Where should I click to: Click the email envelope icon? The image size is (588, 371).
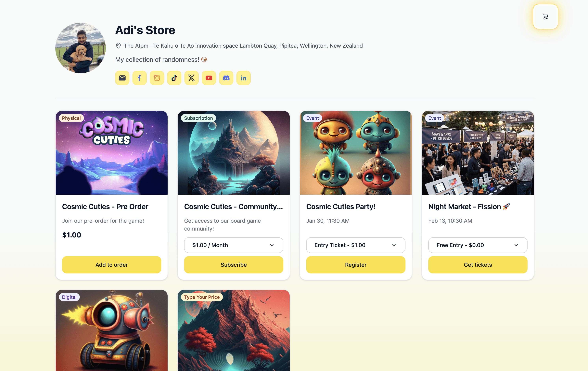click(x=122, y=78)
